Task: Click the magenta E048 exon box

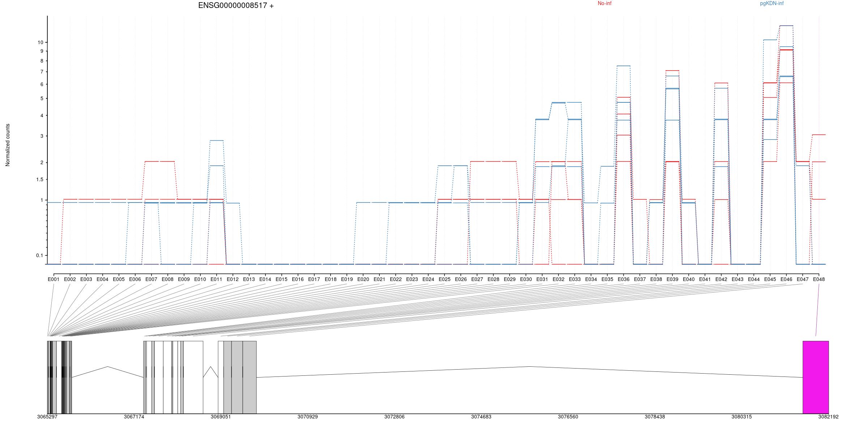Action: (x=816, y=377)
